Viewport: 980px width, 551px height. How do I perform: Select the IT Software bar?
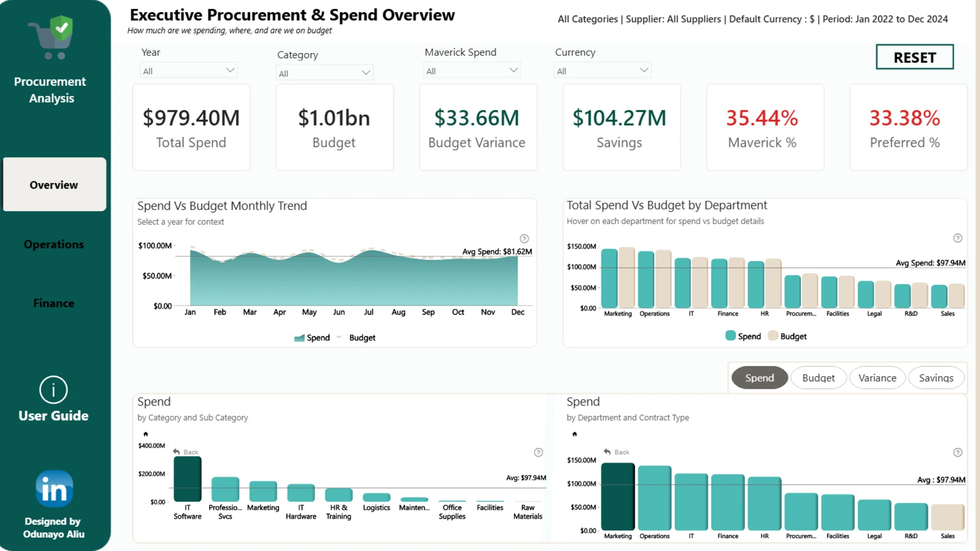coord(187,479)
